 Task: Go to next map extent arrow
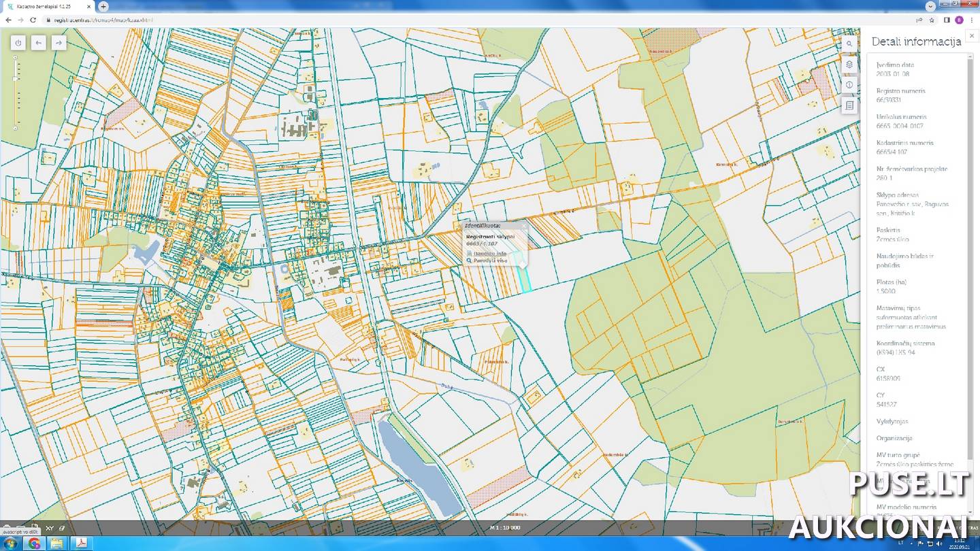point(59,43)
